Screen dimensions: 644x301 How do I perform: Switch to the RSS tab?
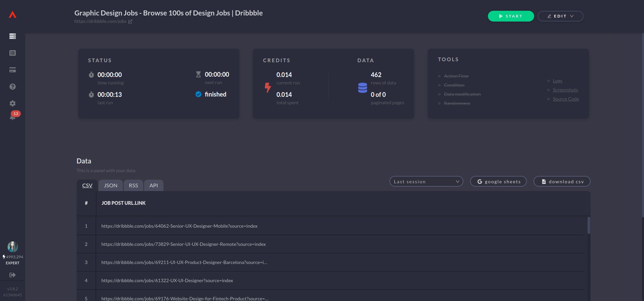click(x=133, y=185)
